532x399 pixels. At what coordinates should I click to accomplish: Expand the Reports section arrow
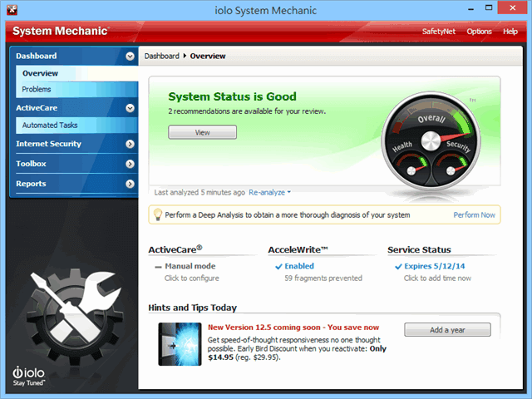130,184
